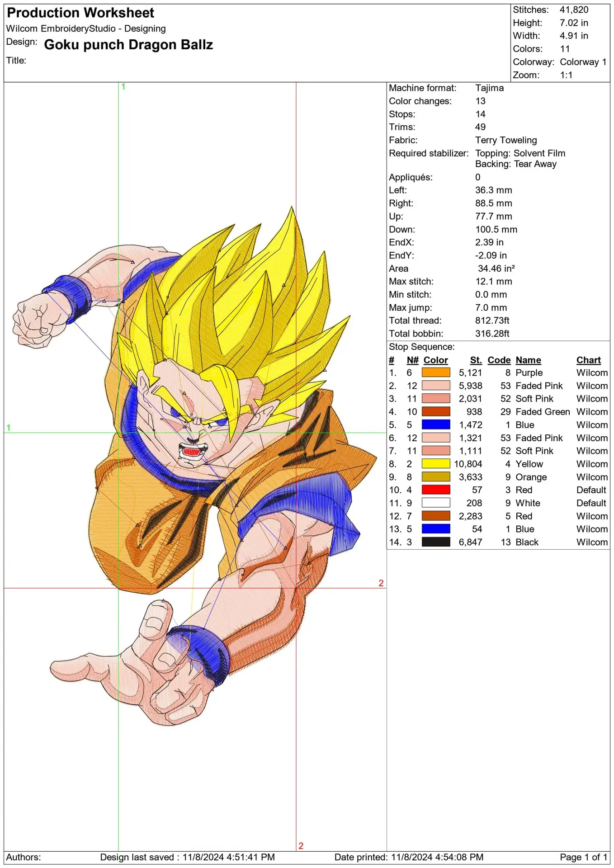Click the yellow swatch in stop row 8
This screenshot has height=868, width=614.
pyautogui.click(x=436, y=464)
